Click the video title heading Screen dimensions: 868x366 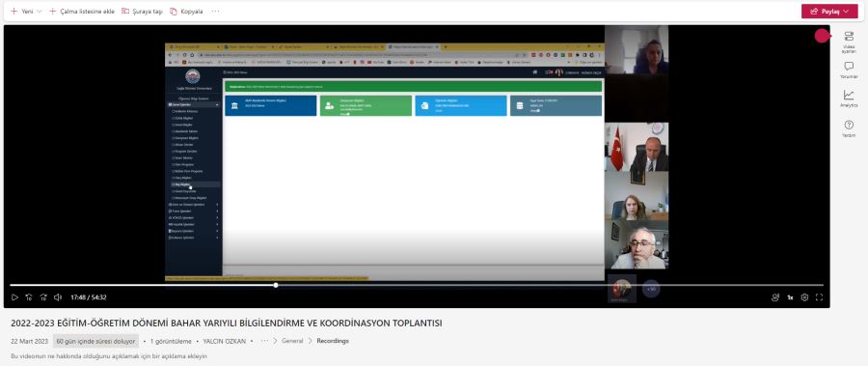click(x=227, y=324)
